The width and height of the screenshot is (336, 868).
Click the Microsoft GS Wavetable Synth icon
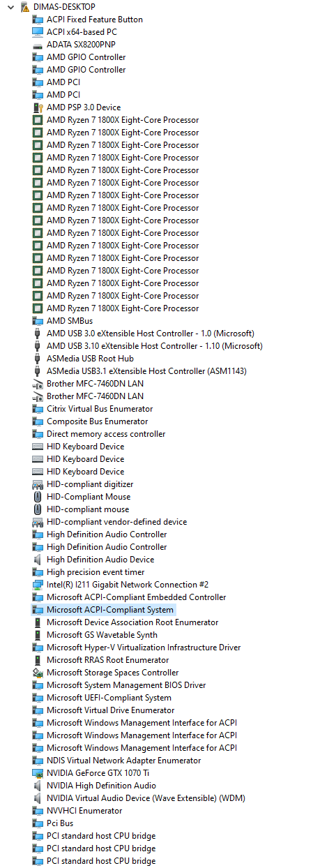(x=38, y=635)
